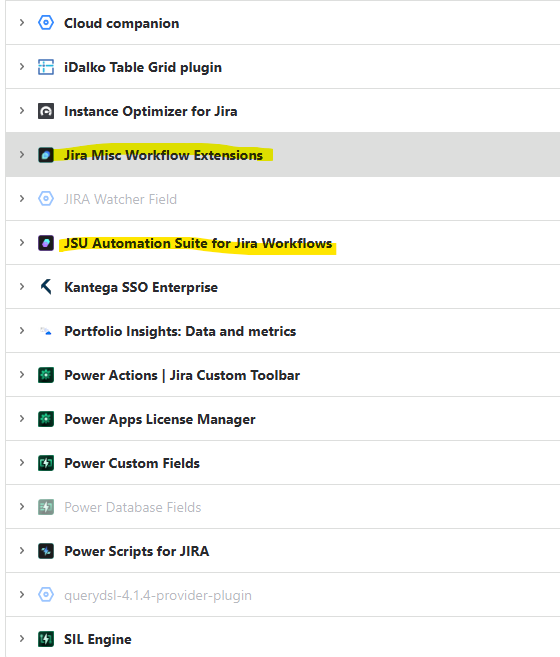
Task: Select greyed 'Power Database Fields' text
Action: (x=132, y=507)
